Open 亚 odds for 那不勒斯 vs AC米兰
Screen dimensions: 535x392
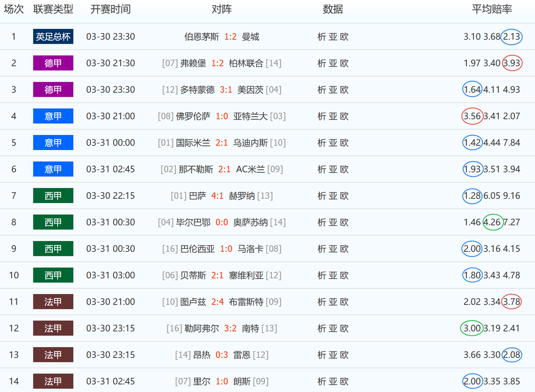pos(333,169)
